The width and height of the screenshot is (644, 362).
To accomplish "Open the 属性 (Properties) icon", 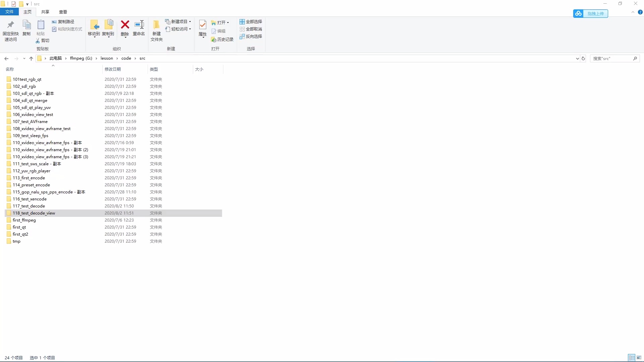I will [202, 28].
